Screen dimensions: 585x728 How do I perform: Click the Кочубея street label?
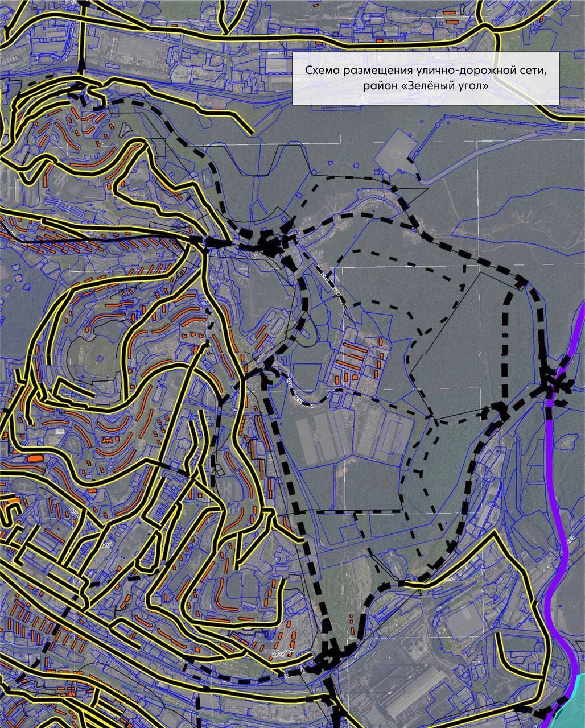[x=281, y=653]
